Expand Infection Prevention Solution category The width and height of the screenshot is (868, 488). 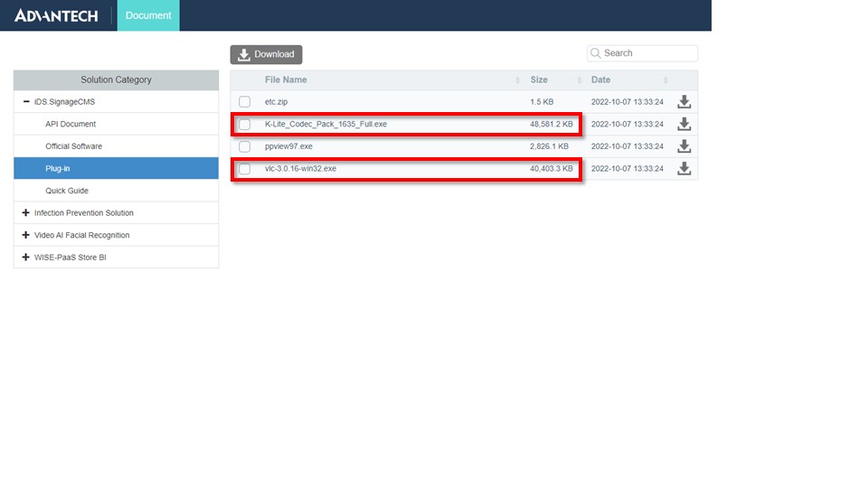[25, 213]
